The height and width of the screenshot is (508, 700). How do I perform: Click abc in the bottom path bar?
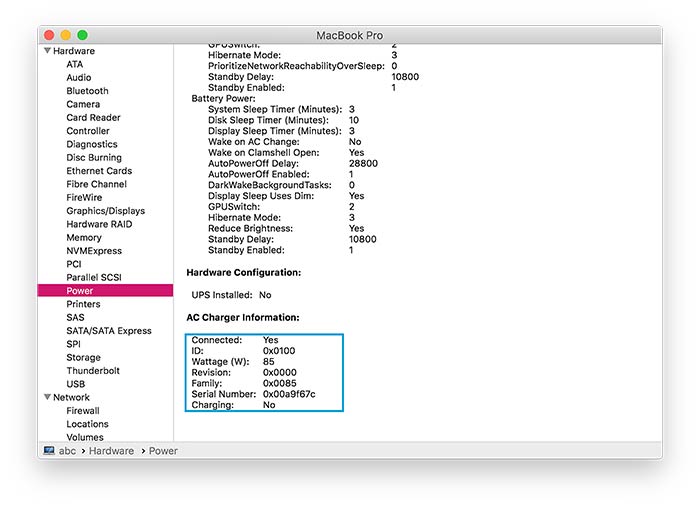67,451
